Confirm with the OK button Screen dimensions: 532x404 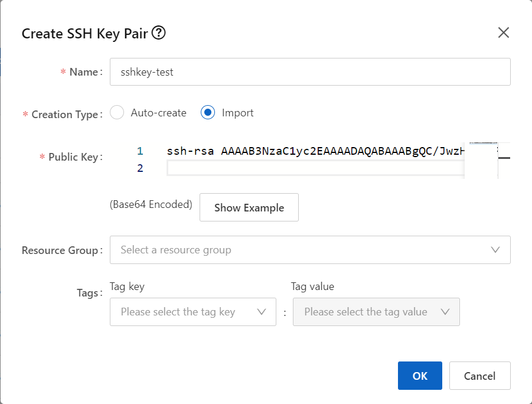click(x=420, y=375)
